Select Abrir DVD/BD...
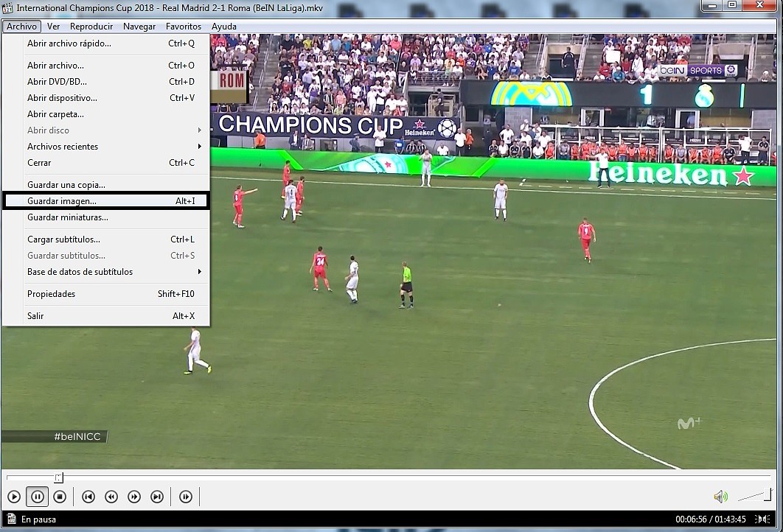Image resolution: width=783 pixels, height=532 pixels. tap(106, 81)
